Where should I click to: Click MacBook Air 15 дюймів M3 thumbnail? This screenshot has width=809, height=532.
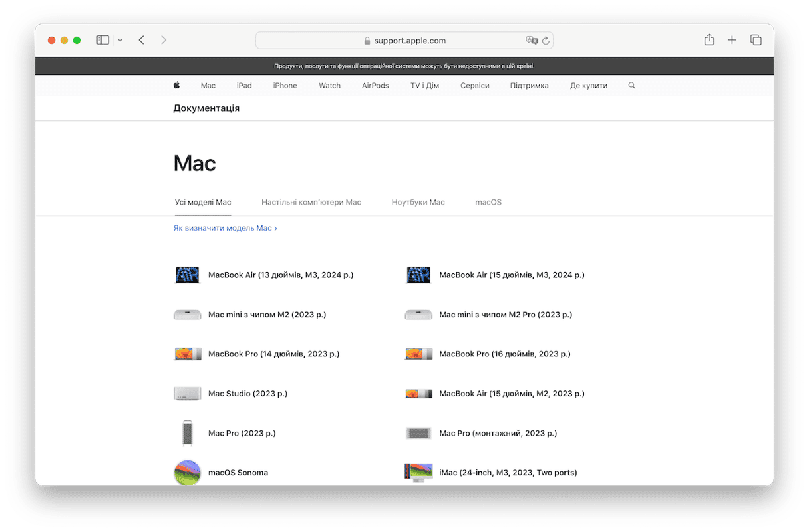(418, 275)
